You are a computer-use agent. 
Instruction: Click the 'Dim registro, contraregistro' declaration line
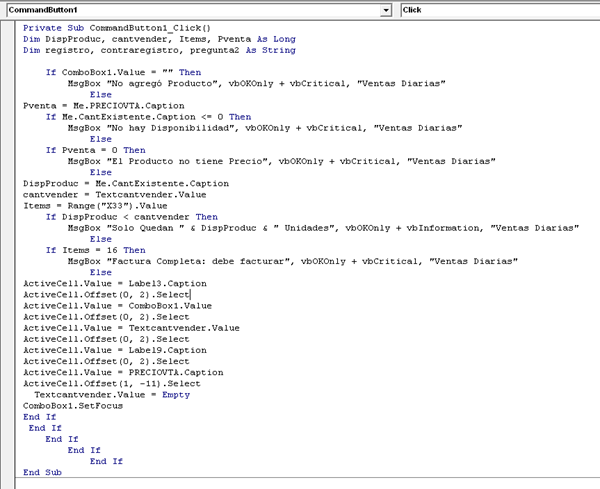[159, 50]
